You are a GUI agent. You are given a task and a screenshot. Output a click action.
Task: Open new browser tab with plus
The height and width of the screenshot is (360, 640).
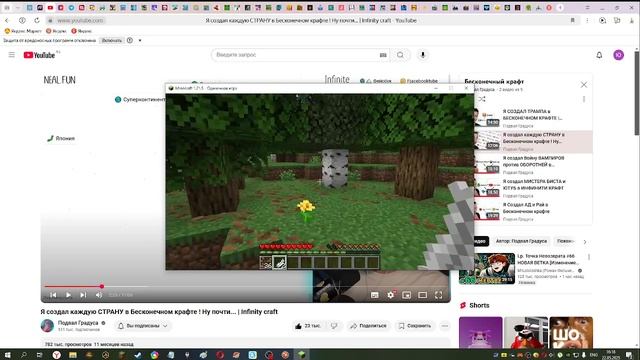(x=560, y=8)
